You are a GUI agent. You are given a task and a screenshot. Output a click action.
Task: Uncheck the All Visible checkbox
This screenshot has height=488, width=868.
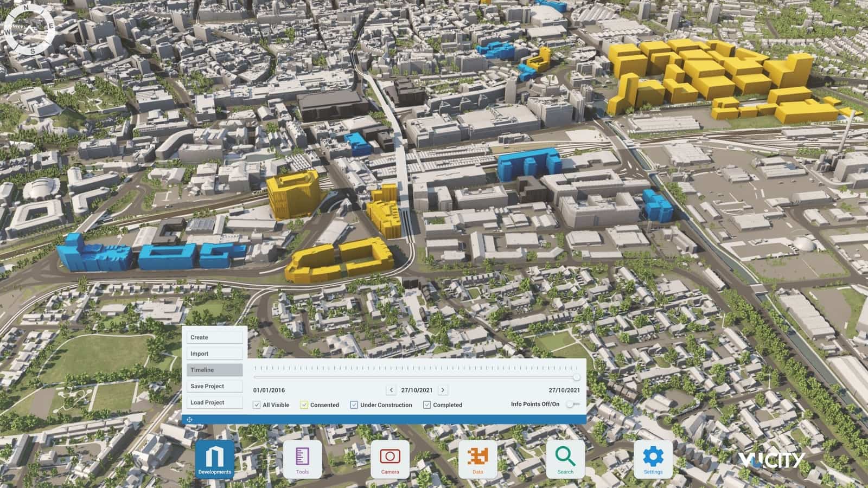pyautogui.click(x=256, y=404)
